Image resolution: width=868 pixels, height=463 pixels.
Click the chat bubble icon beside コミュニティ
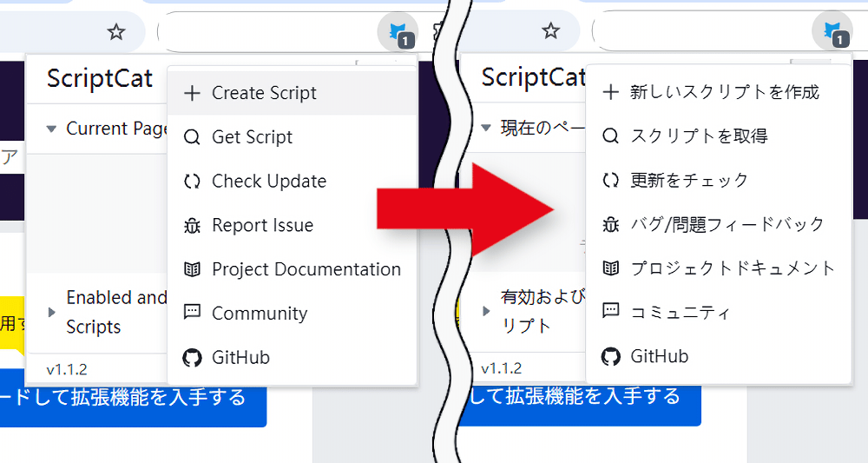tap(610, 311)
